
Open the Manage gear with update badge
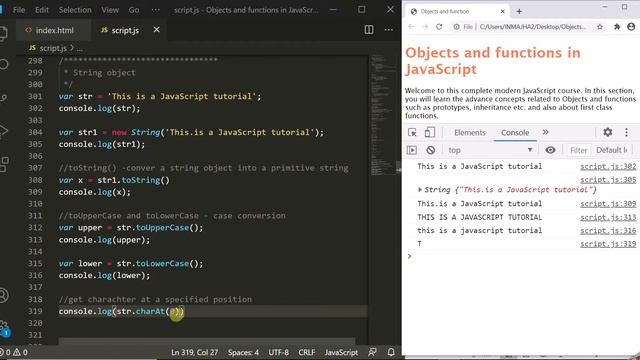coord(4,328)
